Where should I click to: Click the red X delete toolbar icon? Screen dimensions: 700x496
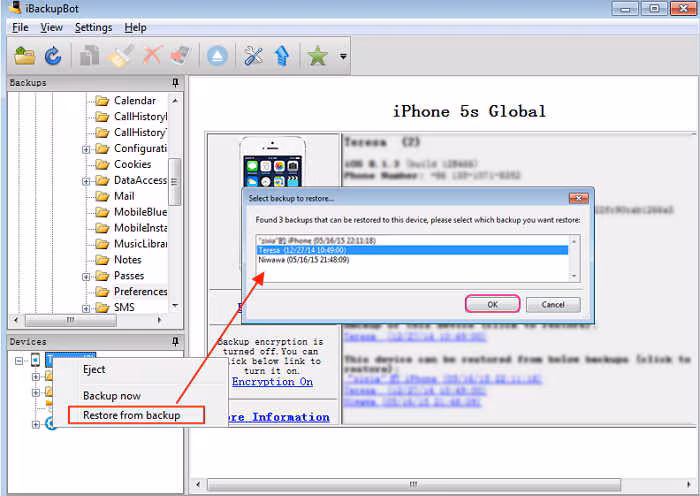[152, 56]
